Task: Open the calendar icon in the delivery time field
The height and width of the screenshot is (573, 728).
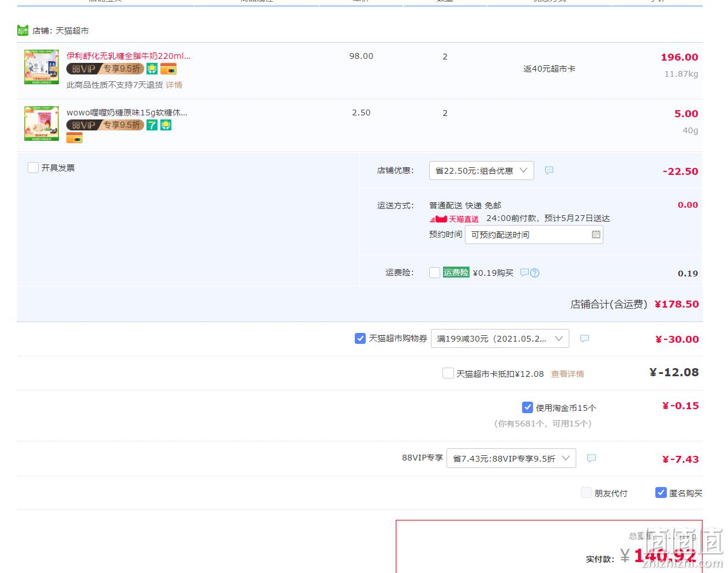Action: coord(596,234)
